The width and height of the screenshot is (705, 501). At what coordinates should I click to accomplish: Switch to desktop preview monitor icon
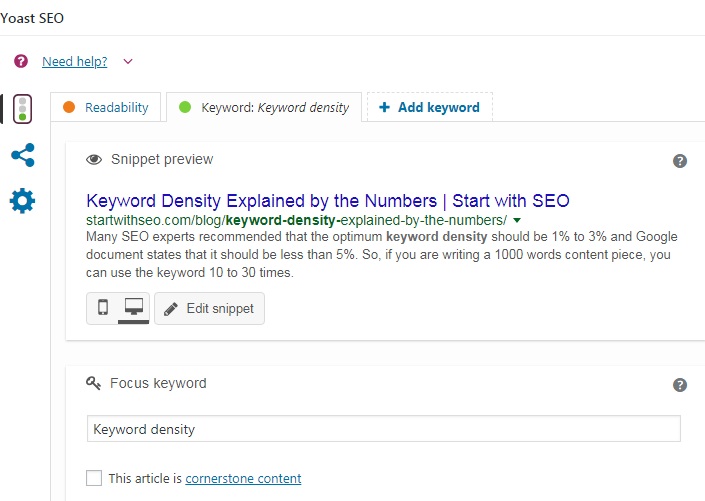(x=134, y=308)
